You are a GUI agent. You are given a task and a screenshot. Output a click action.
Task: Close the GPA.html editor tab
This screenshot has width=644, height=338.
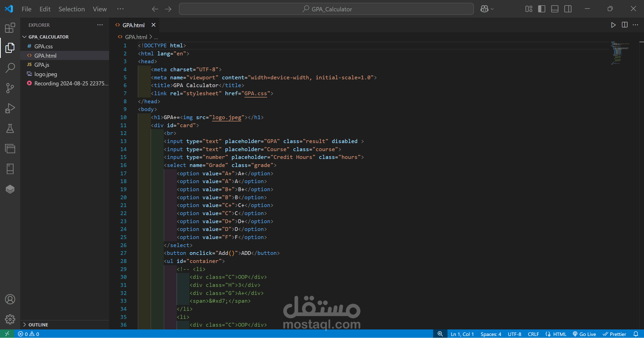tap(153, 25)
